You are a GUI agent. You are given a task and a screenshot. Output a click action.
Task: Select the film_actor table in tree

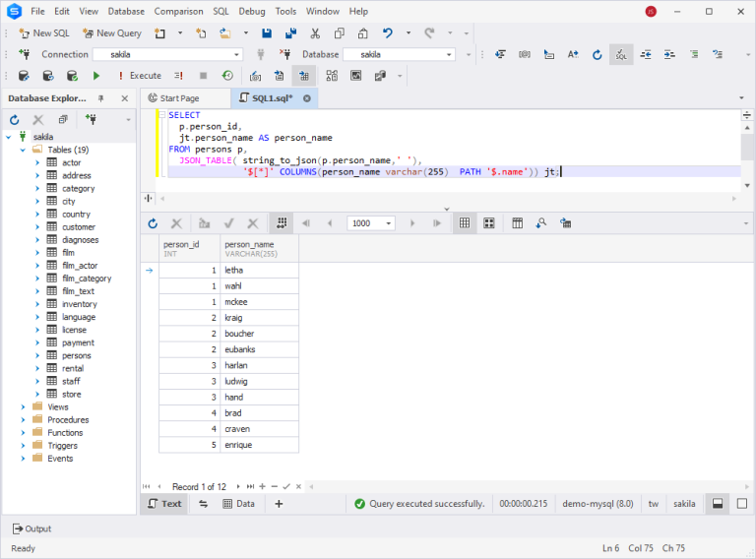coord(79,266)
